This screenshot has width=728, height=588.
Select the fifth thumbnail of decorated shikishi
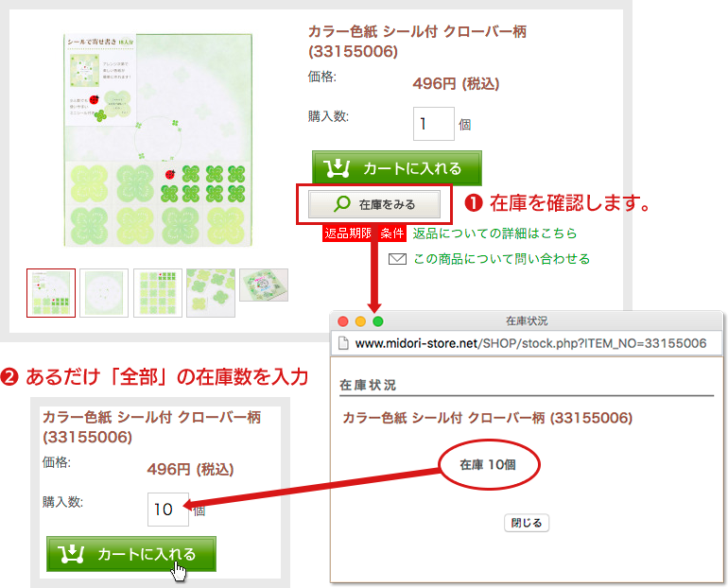pos(264,285)
